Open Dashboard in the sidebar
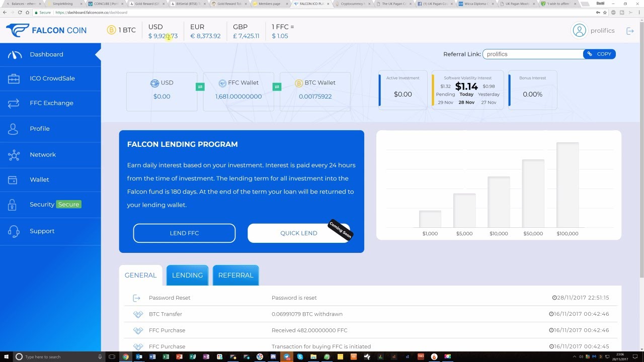This screenshot has width=644, height=362. coord(50,54)
